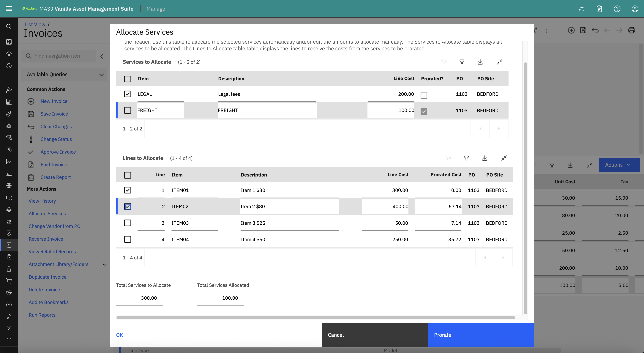644x353 pixels.
Task: Open the help icon in top header
Action: [617, 9]
